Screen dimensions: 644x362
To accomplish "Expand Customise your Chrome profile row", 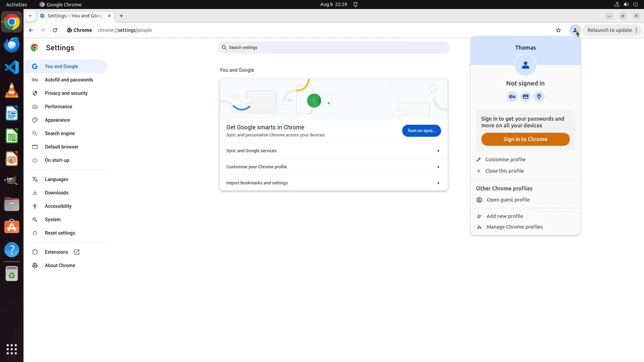I will click(x=334, y=167).
